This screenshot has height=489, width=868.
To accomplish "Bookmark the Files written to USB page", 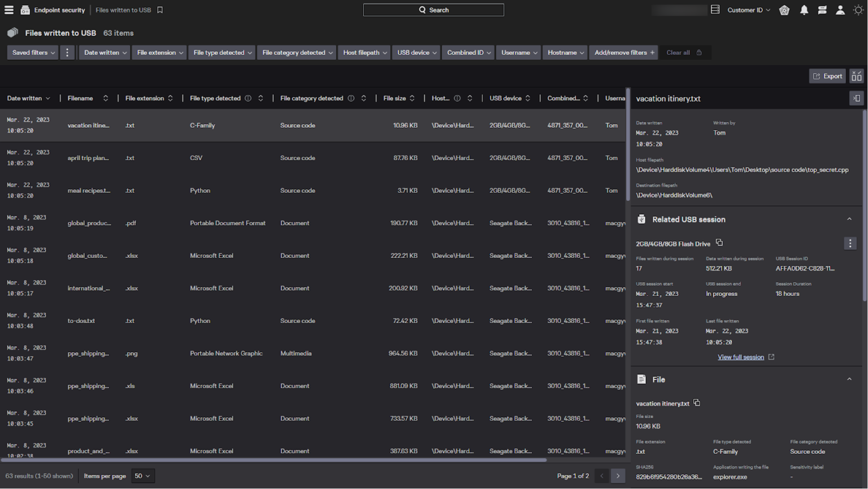I will 160,10.
